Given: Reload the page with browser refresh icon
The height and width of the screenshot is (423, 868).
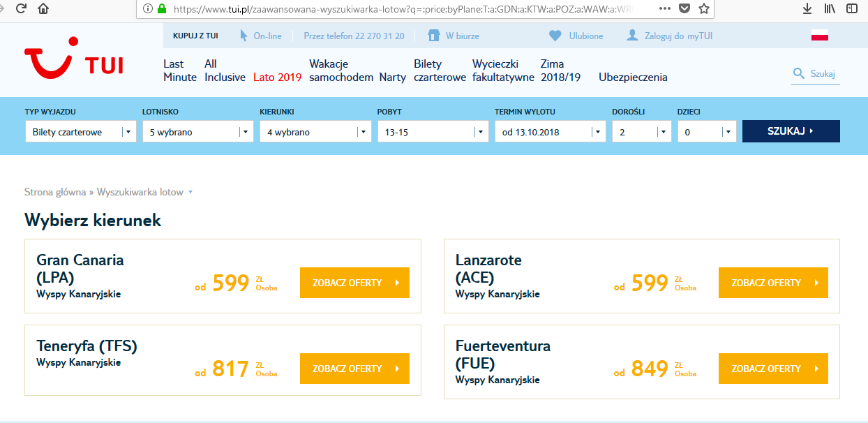Looking at the screenshot, I should (x=20, y=9).
